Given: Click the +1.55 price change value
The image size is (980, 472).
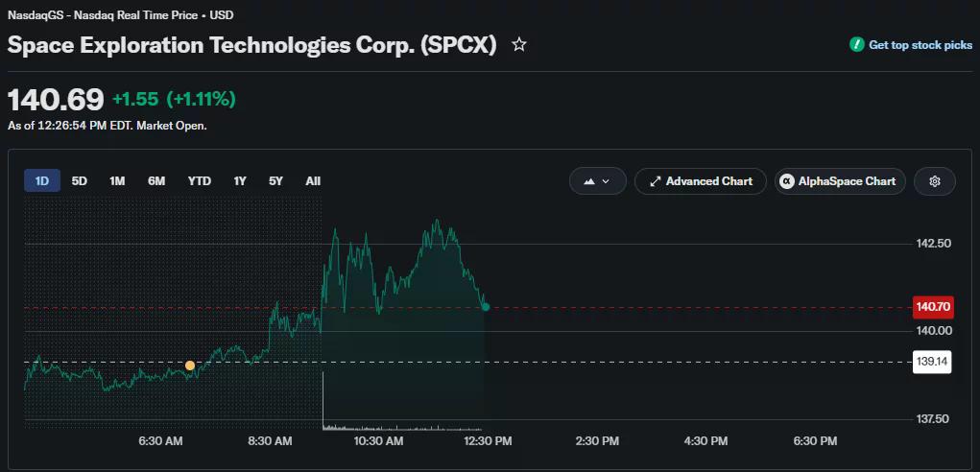Looking at the screenshot, I should (135, 99).
